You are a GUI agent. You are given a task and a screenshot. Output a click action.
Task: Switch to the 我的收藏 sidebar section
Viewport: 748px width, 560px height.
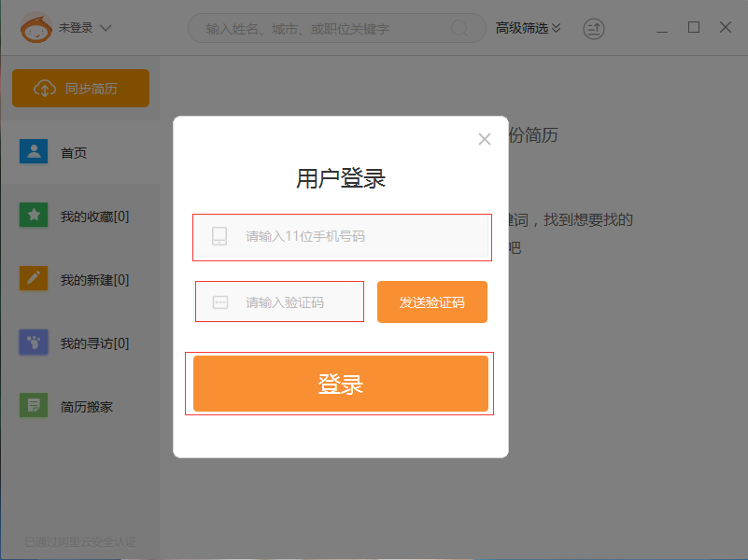point(88,215)
